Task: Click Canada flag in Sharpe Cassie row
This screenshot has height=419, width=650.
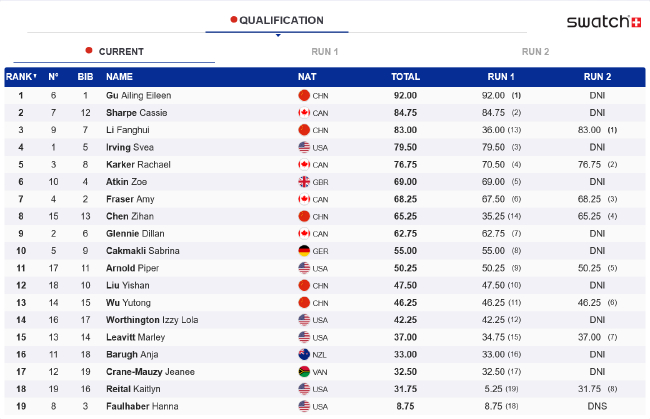Action: coord(304,112)
